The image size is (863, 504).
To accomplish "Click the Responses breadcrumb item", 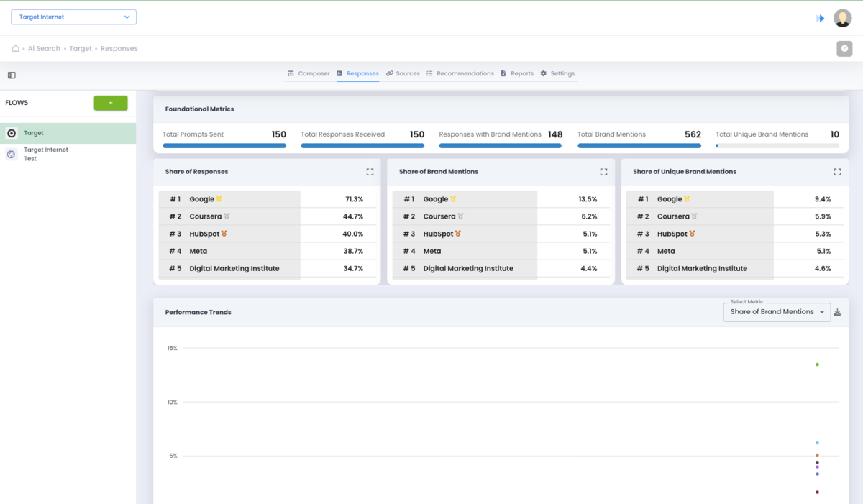I will [x=119, y=49].
